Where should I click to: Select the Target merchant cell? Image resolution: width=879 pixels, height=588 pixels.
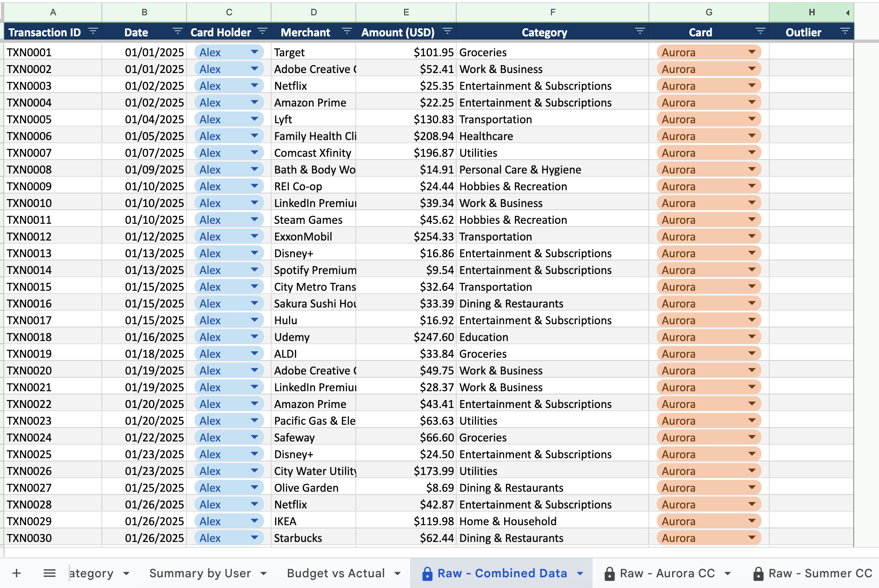click(313, 52)
